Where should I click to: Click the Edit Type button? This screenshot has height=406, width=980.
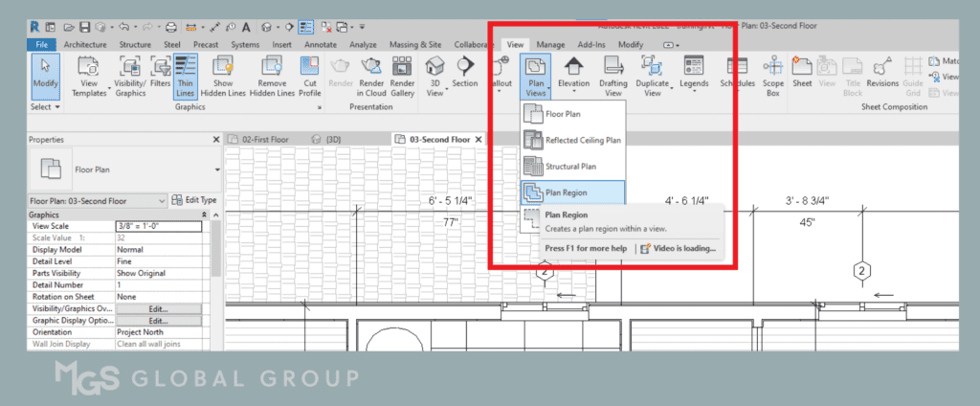tap(194, 201)
